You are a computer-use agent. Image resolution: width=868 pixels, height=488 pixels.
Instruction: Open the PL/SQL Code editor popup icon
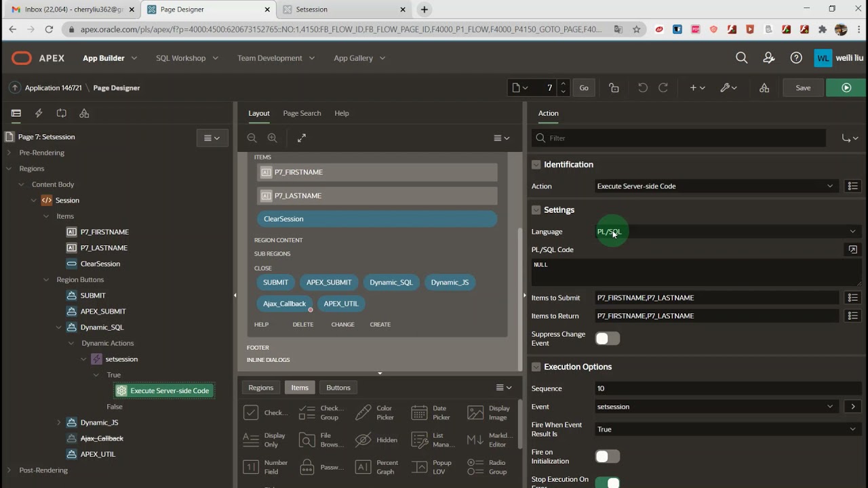852,249
